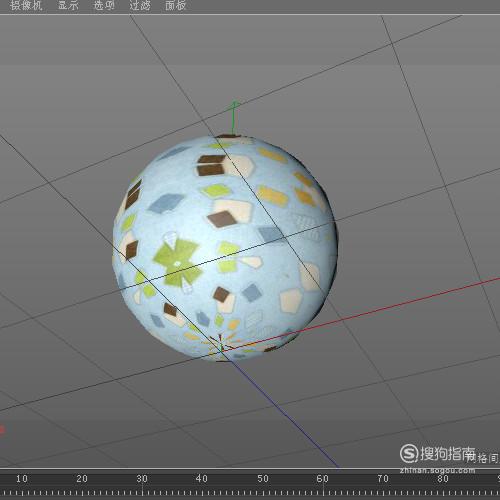Jump to frame 40 on the timeline
Image resolution: width=500 pixels, height=500 pixels.
(202, 479)
